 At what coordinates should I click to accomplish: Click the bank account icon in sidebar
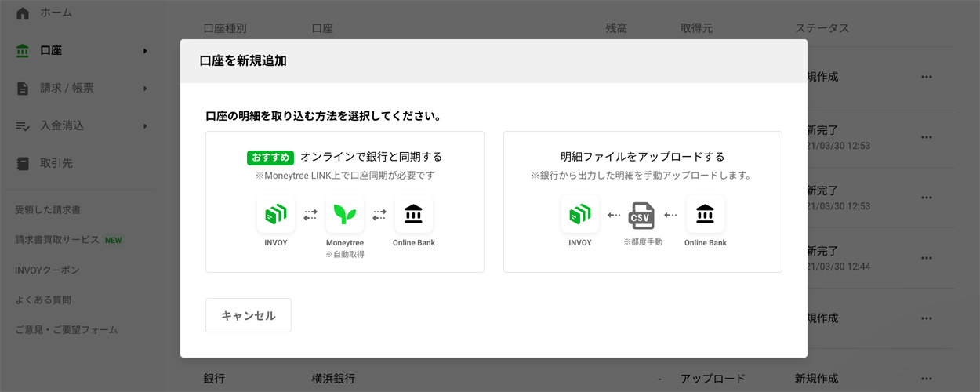23,51
